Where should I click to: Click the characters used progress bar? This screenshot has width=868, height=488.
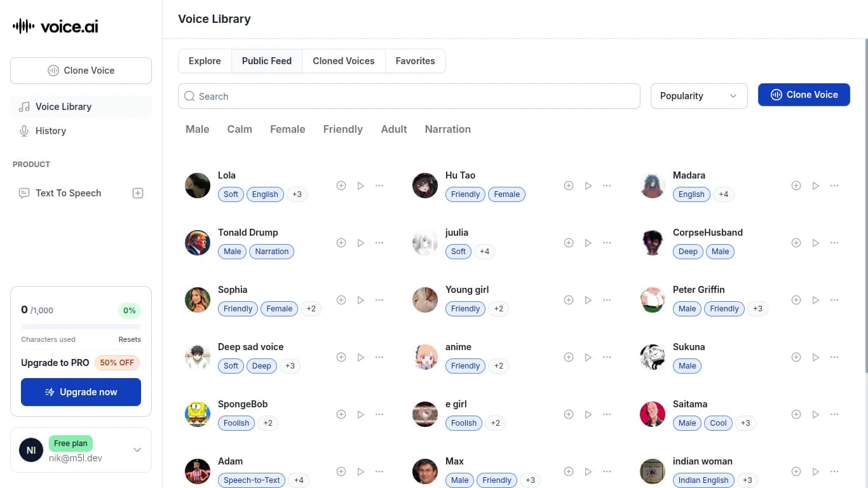(x=81, y=327)
